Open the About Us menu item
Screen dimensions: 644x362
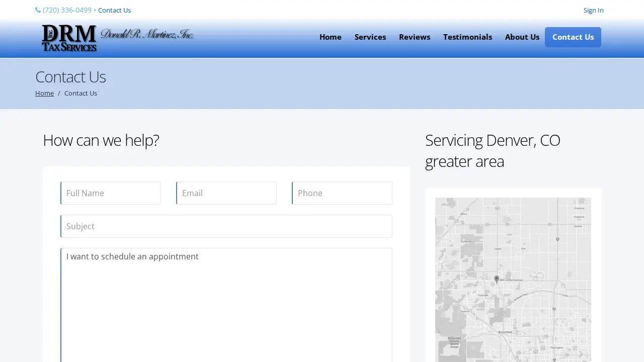[522, 37]
